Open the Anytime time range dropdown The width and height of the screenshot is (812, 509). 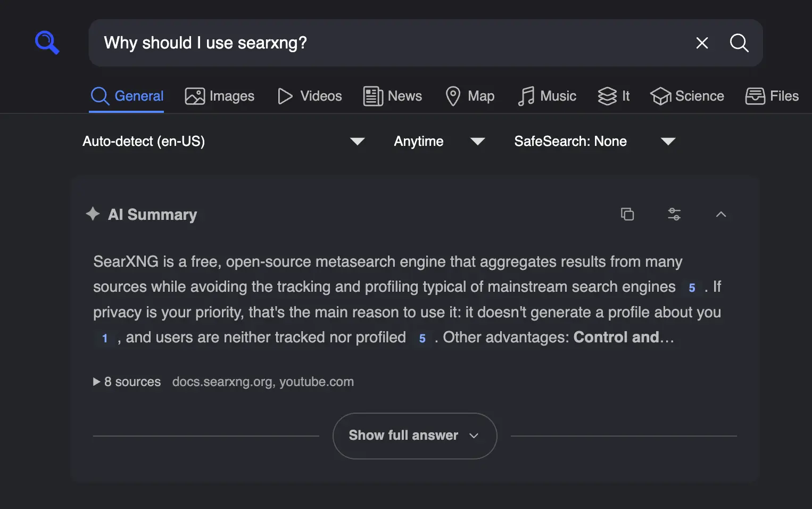point(439,142)
